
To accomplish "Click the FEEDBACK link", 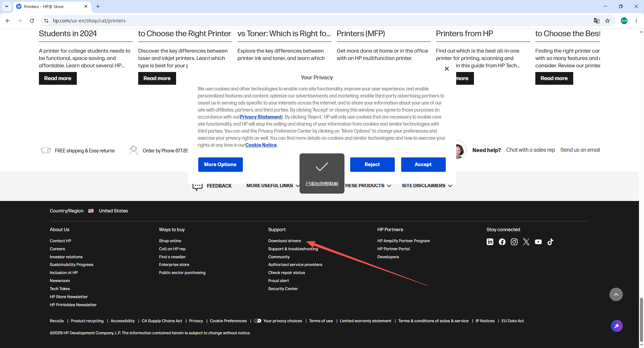I will 219,186.
